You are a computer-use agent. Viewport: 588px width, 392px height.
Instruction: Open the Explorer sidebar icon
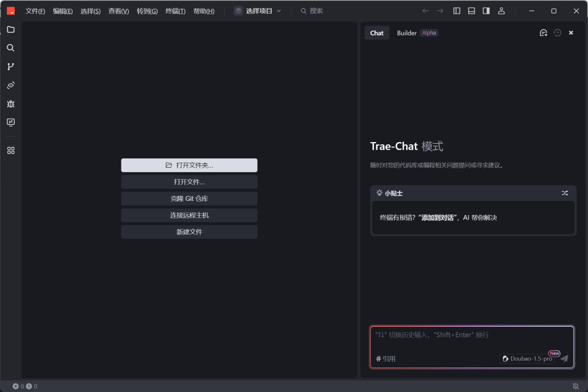point(10,29)
